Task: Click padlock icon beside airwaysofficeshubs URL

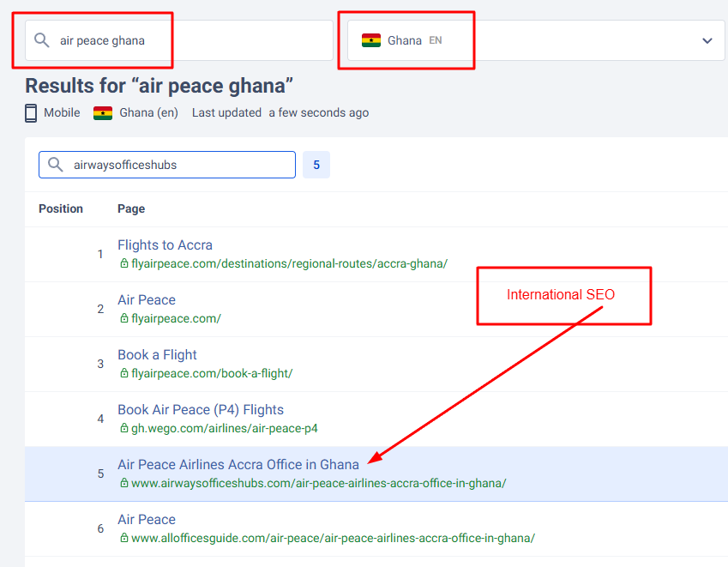Action: [124, 482]
